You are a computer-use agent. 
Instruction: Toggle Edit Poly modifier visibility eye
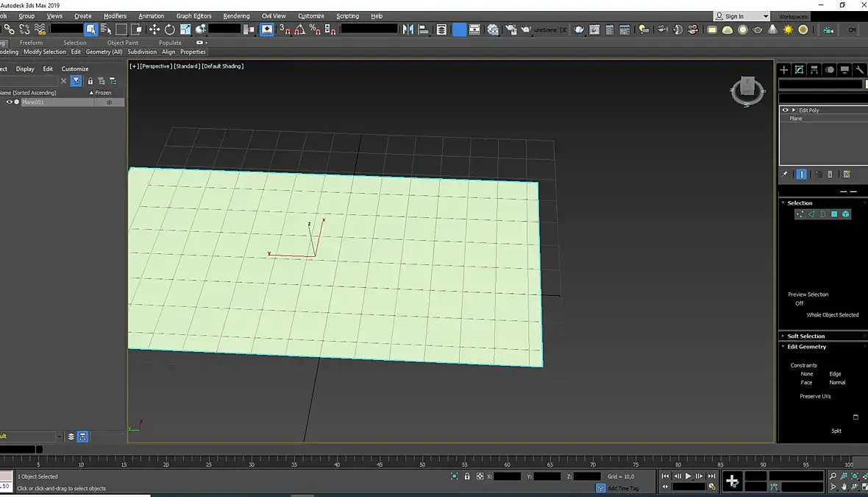coord(785,110)
